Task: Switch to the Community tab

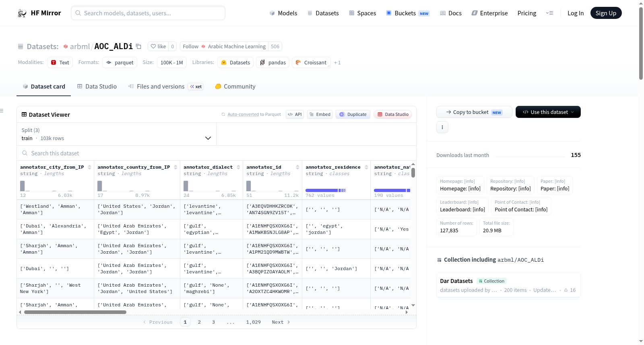Action: point(235,87)
